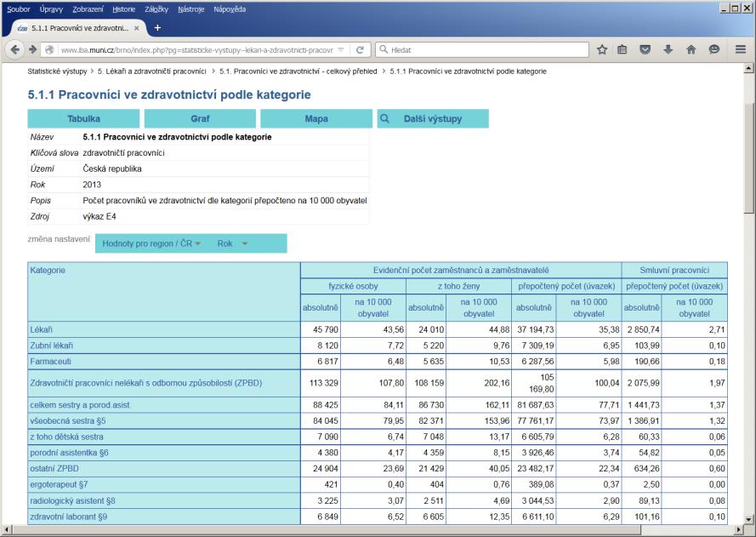Bookmark this page with the star icon
This screenshot has width=756, height=537.
pyautogui.click(x=602, y=49)
